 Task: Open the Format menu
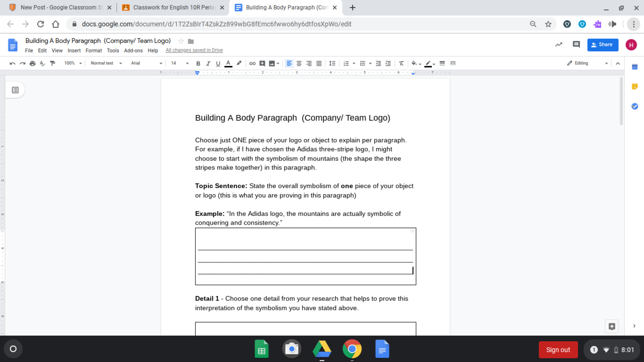pyautogui.click(x=93, y=50)
